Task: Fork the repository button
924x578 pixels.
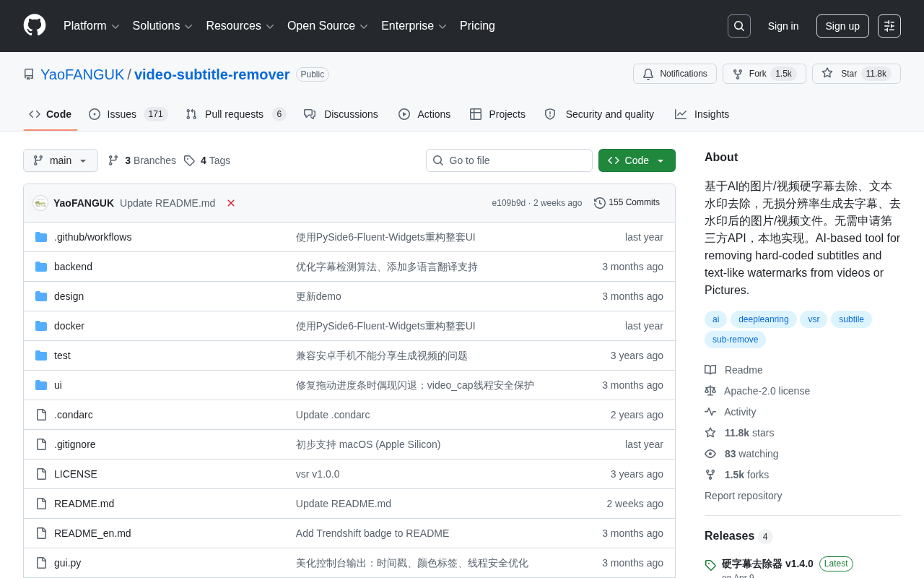Action: tap(764, 74)
